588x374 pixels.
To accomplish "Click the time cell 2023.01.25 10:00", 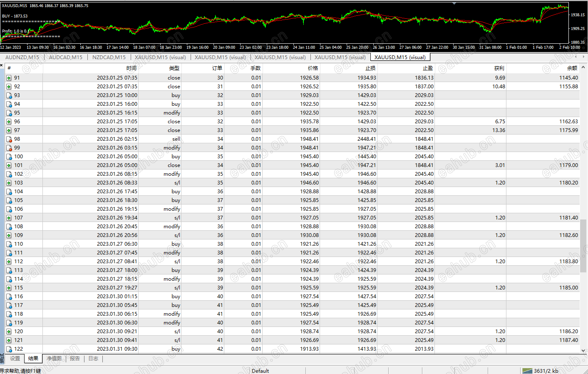I will pos(117,95).
